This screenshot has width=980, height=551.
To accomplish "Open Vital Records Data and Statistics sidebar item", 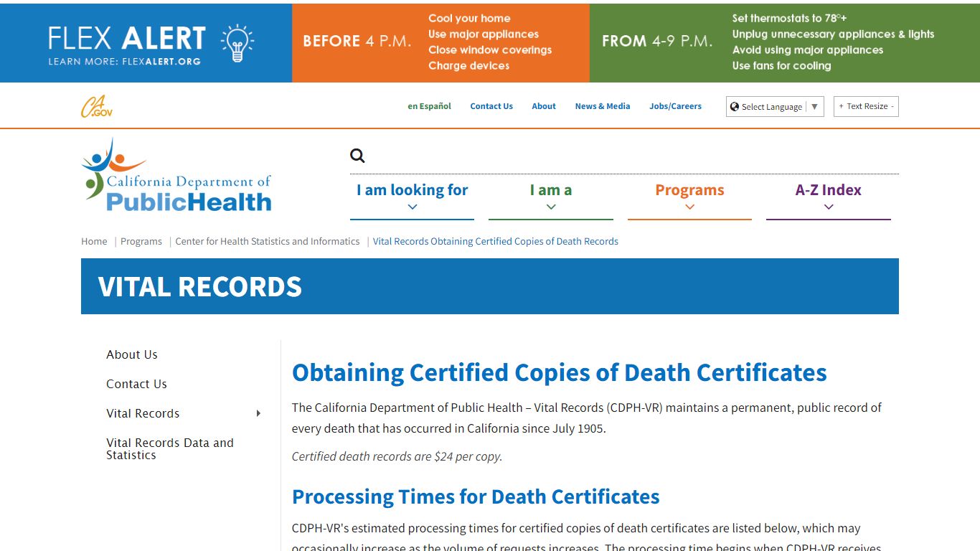I will [x=170, y=448].
